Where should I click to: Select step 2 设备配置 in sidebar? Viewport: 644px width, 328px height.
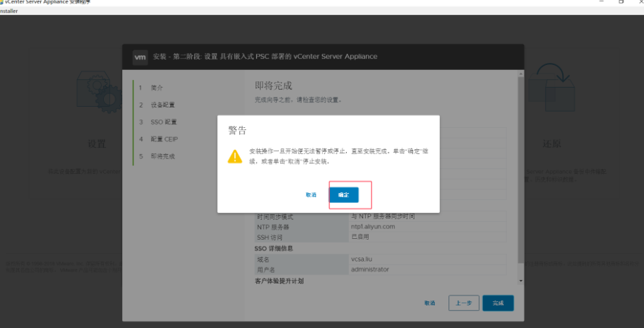157,105
